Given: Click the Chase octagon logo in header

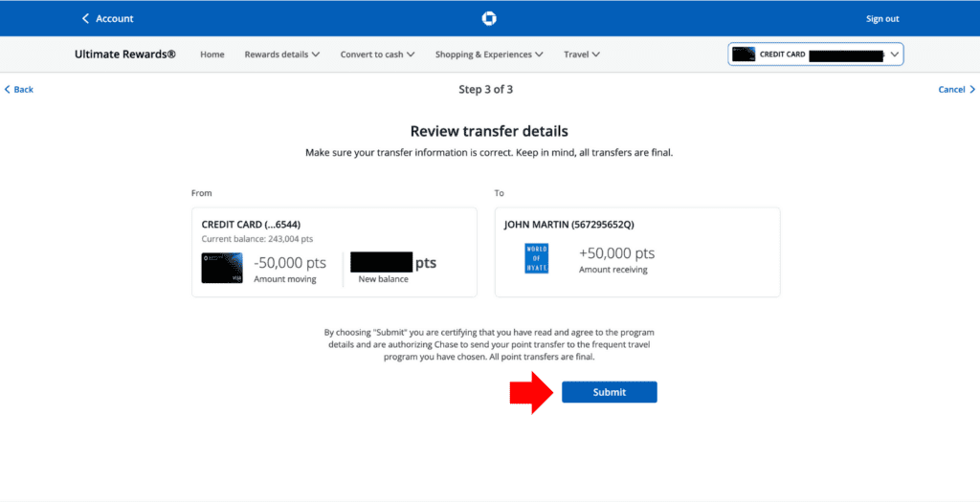Looking at the screenshot, I should (x=489, y=19).
